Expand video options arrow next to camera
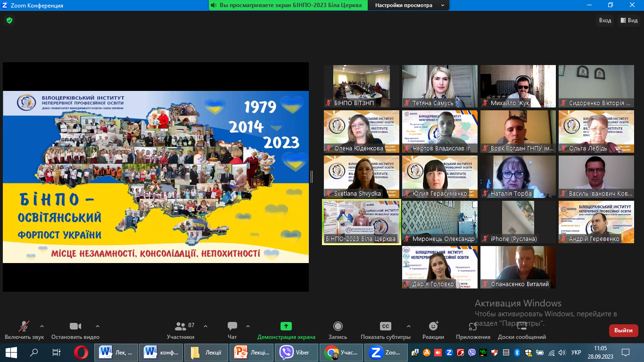Screen dimensions: 644x362 98,326
